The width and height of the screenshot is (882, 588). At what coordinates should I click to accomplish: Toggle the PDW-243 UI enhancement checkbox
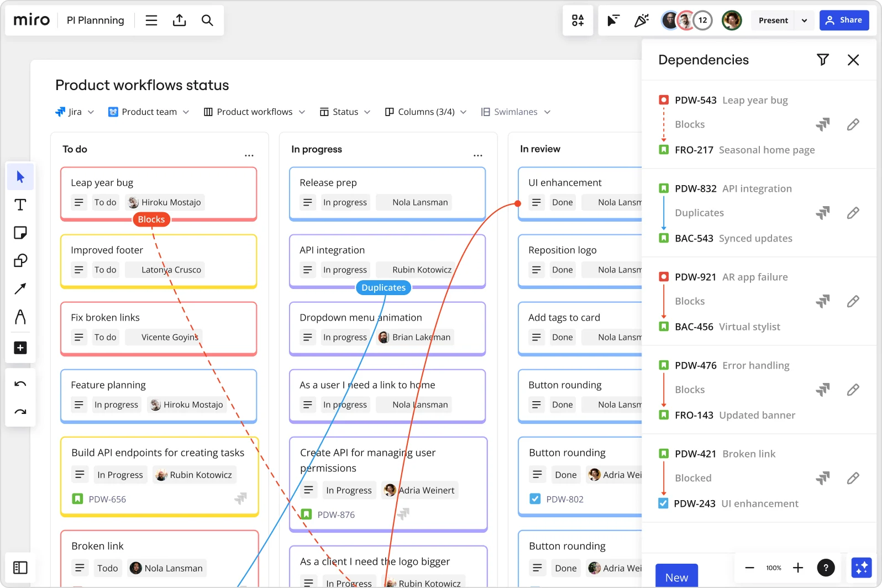[x=664, y=503]
